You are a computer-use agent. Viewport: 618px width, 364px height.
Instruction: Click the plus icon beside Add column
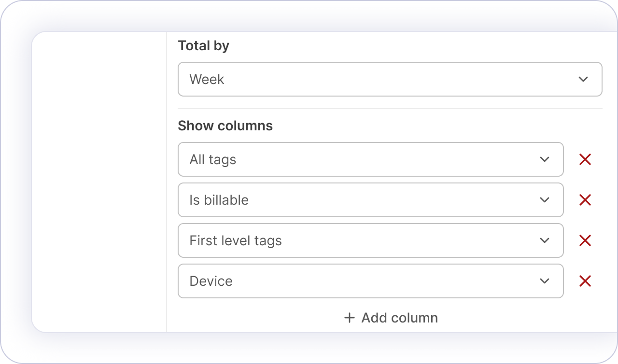pyautogui.click(x=349, y=318)
